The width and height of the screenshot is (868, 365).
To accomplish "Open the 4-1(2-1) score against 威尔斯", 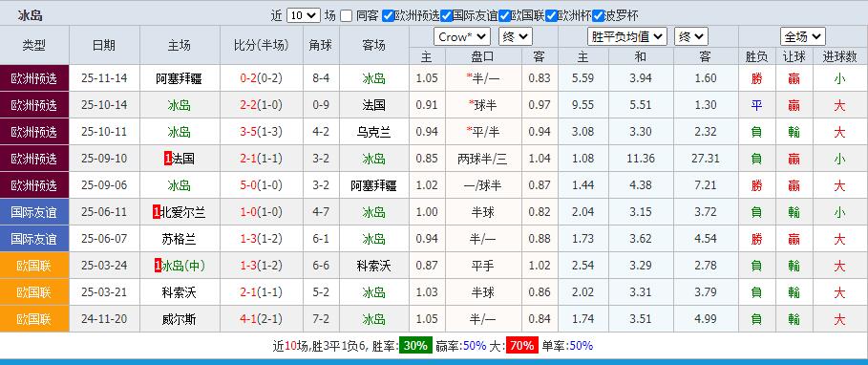I will [x=262, y=319].
